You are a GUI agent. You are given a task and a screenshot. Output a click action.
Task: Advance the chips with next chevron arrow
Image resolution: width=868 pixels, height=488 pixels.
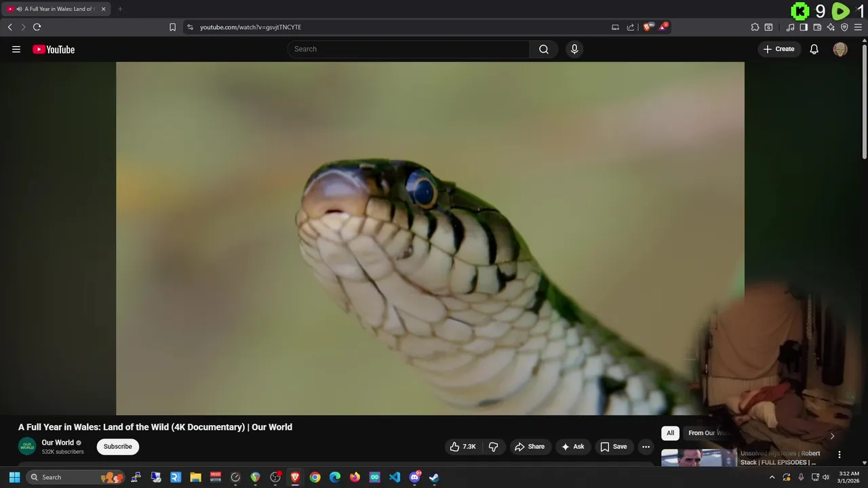click(832, 436)
